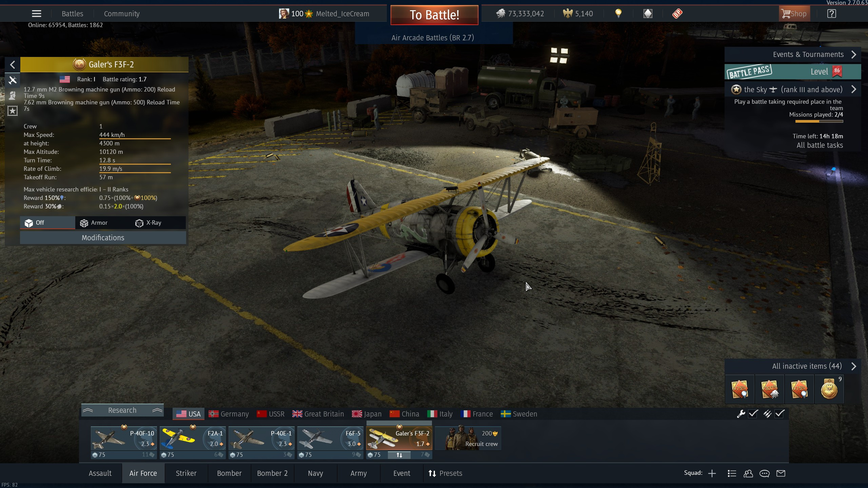This screenshot has width=868, height=488.
Task: Click the Silver Lions currency icon
Action: coord(501,14)
